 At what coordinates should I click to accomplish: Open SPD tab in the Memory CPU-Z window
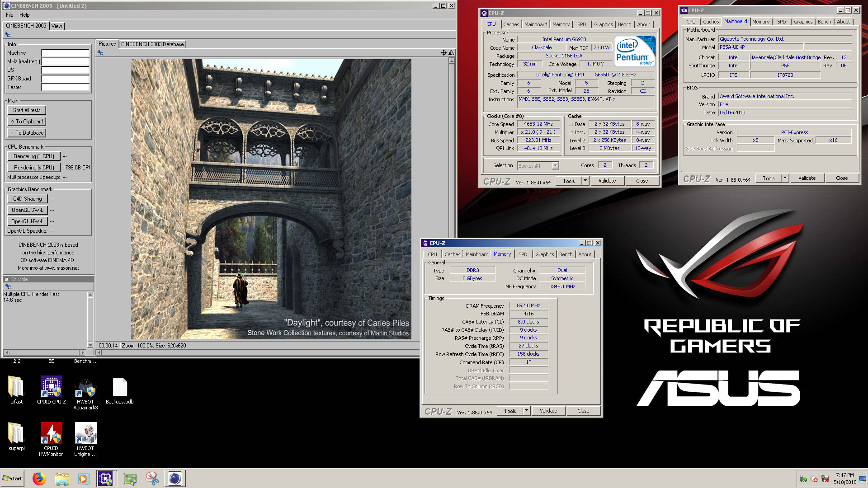(x=523, y=254)
